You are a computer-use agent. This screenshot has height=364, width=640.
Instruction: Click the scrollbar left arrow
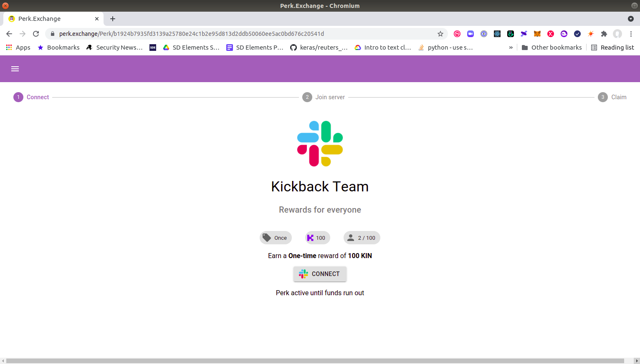3,361
